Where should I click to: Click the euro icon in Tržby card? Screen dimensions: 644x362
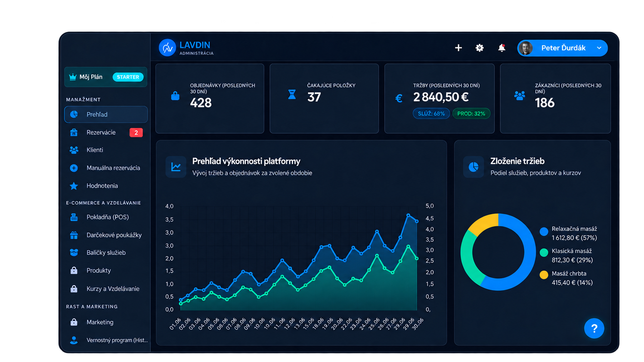399,98
